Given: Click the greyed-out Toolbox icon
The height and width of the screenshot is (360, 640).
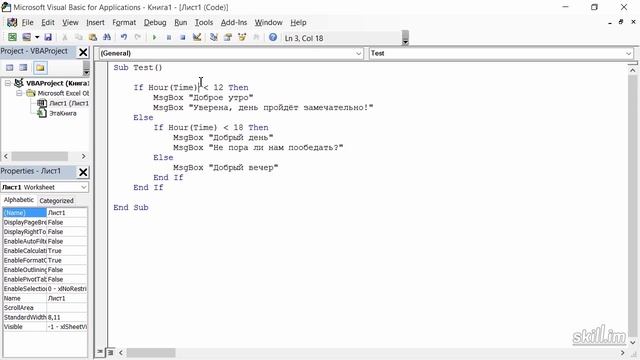Looking at the screenshot, I should [x=256, y=38].
